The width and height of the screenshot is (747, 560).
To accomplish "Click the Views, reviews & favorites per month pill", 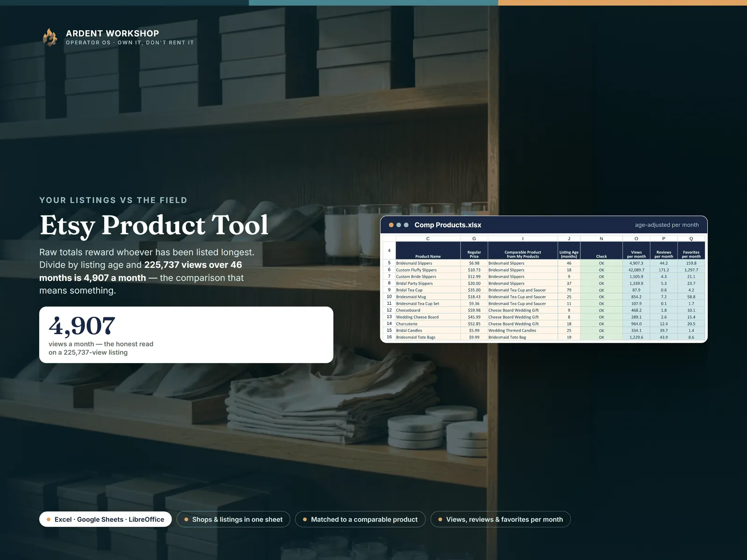I will (x=500, y=519).
